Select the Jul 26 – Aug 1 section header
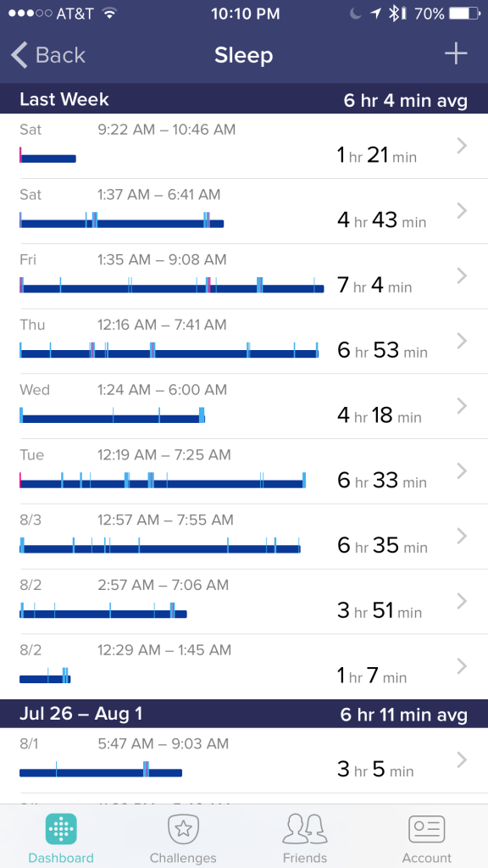Image resolution: width=488 pixels, height=868 pixels. point(244,714)
